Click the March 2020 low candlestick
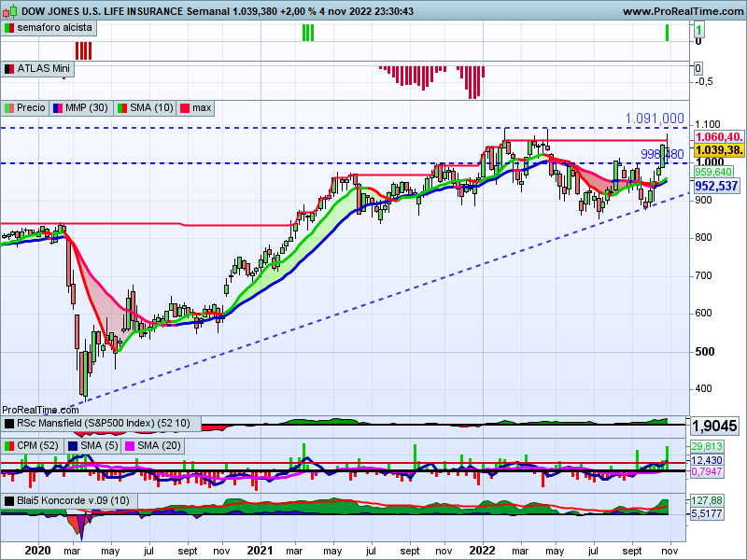747x560 pixels. tap(85, 374)
